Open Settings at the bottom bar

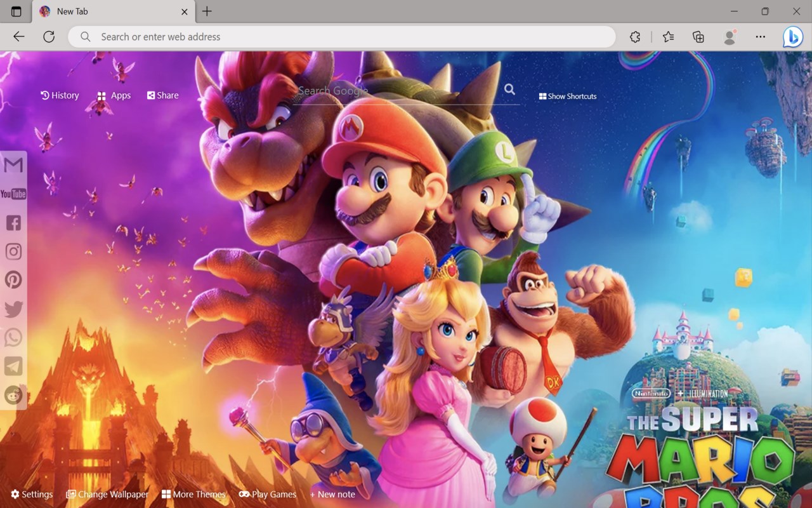pyautogui.click(x=32, y=494)
